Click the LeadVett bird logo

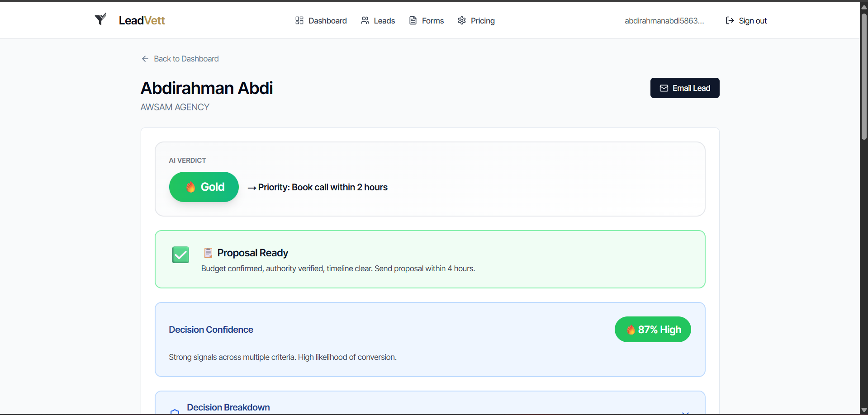(101, 19)
